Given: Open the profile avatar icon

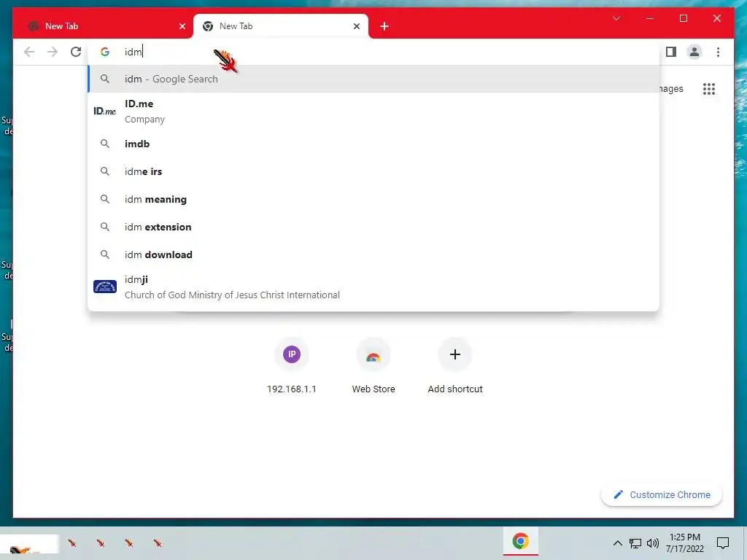Looking at the screenshot, I should [x=694, y=52].
